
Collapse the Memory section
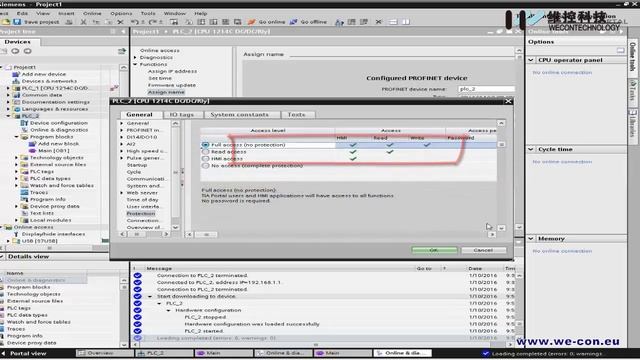tap(531, 238)
